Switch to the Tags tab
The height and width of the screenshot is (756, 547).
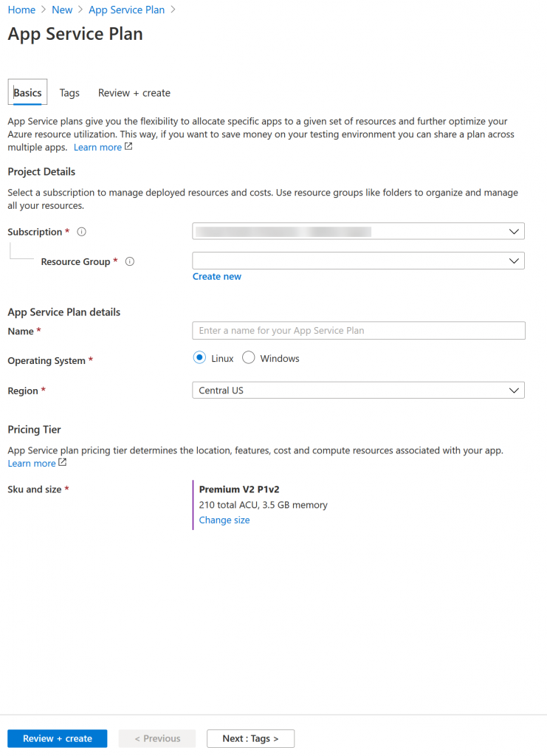[69, 92]
